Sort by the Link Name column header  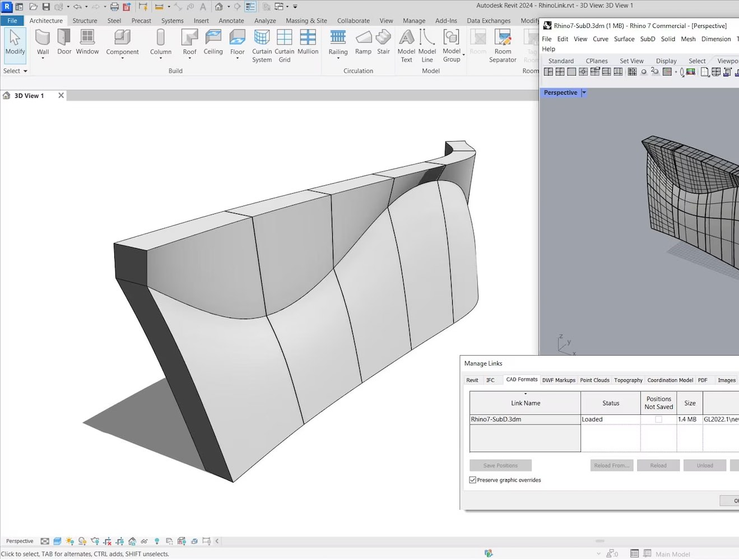point(525,403)
